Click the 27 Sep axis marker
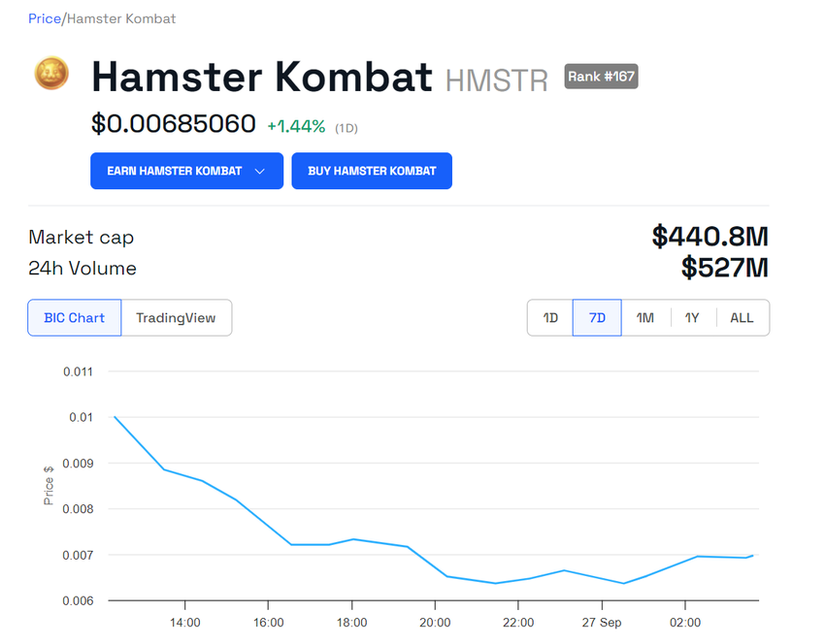Image resolution: width=825 pixels, height=644 pixels. [x=602, y=623]
